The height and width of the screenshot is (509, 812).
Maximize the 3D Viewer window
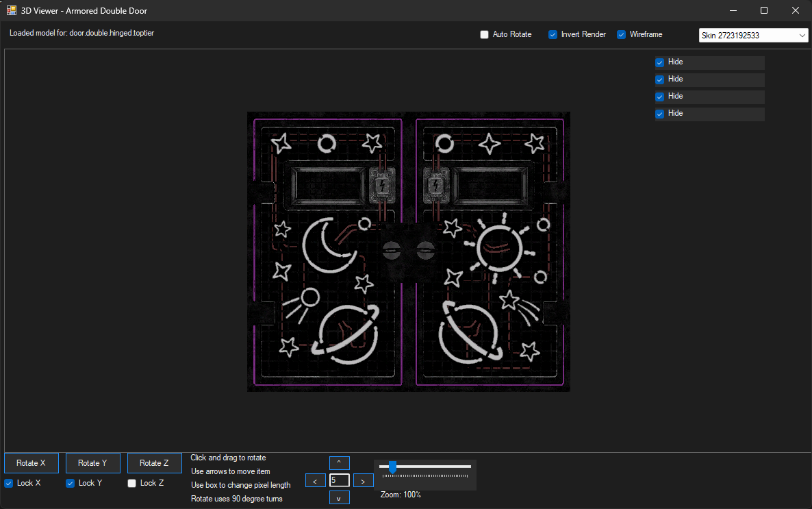click(x=764, y=10)
